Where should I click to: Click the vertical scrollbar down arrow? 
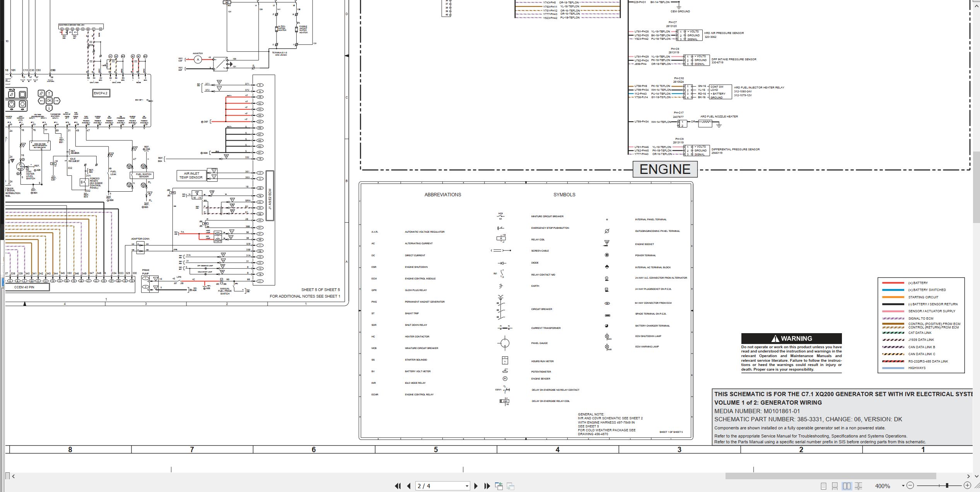coord(977,476)
